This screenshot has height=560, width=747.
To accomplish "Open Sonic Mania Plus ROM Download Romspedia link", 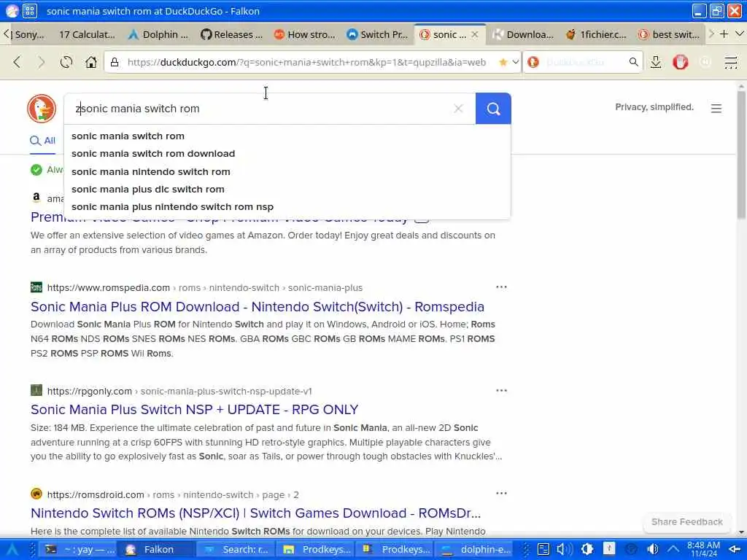I will coord(258,307).
